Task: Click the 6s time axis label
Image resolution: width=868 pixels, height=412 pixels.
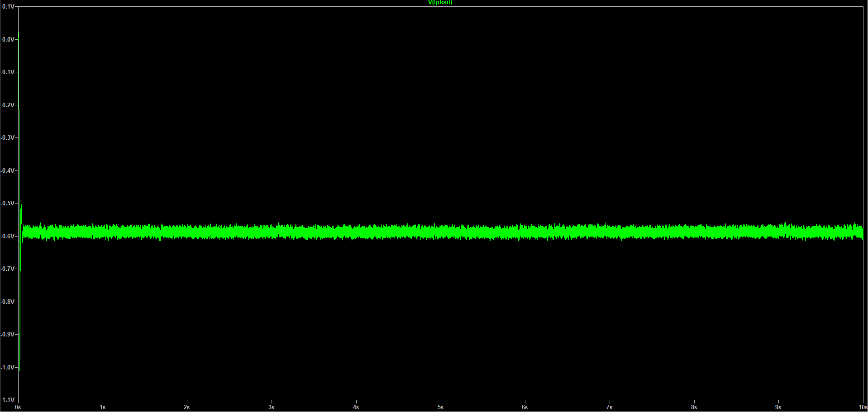Action: (x=525, y=407)
